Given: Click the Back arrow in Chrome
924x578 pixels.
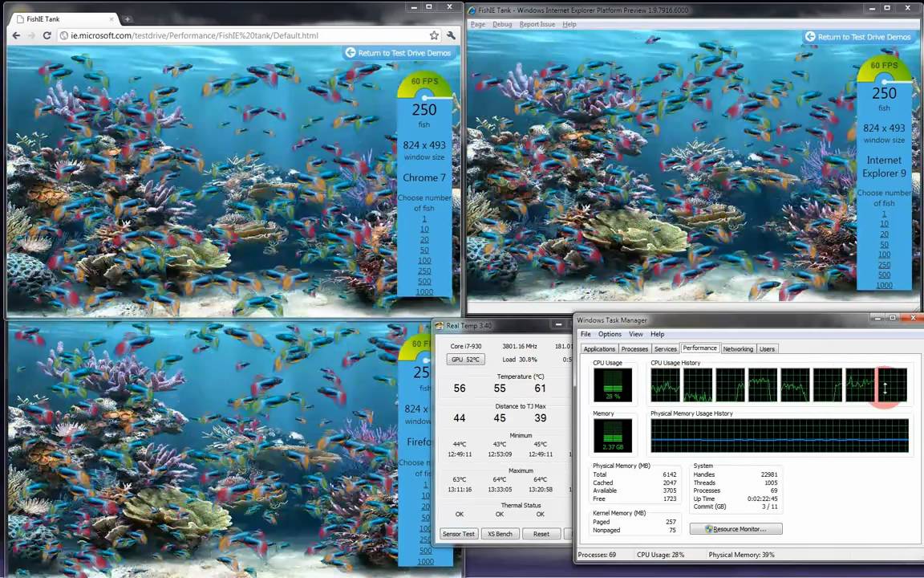Looking at the screenshot, I should (16, 35).
